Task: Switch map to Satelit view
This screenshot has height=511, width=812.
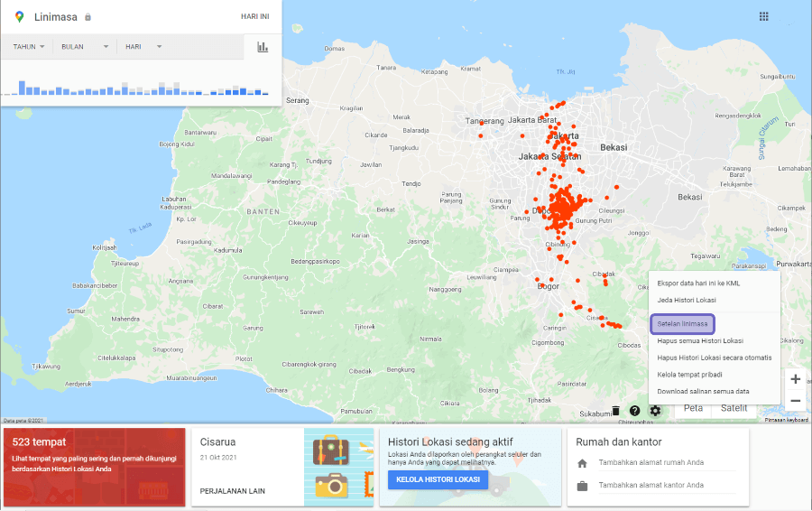Action: [x=734, y=408]
